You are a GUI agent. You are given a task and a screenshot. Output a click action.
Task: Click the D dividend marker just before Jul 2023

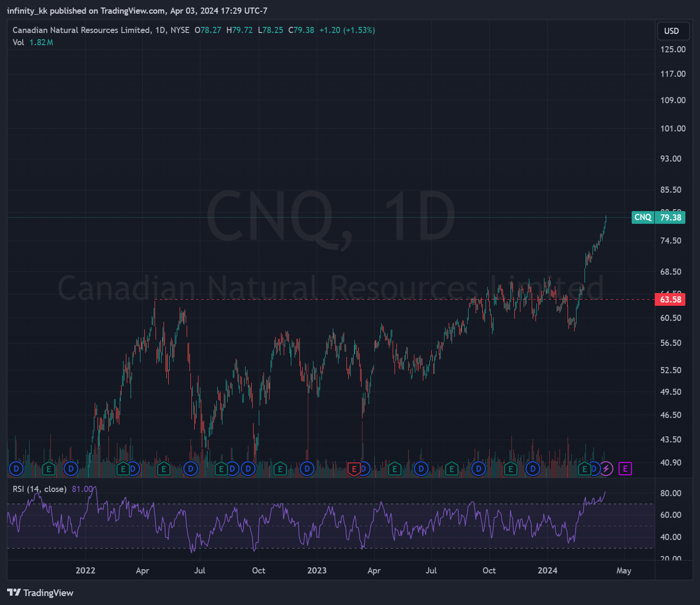coord(421,469)
